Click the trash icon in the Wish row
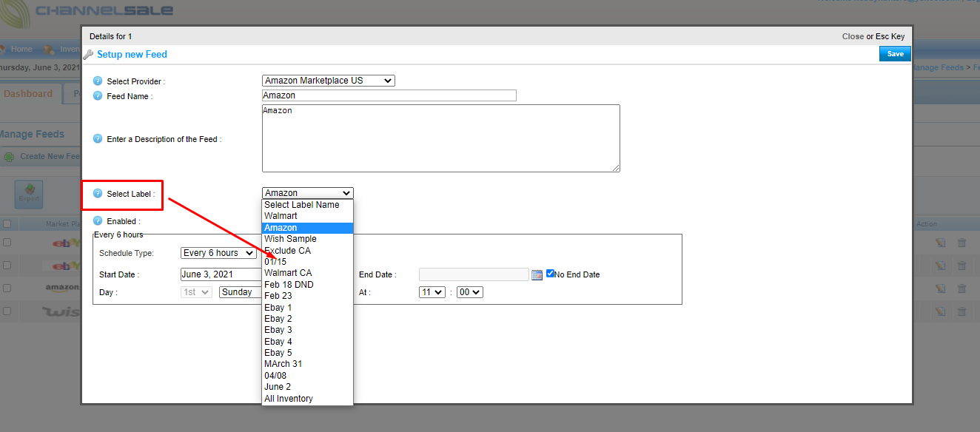This screenshot has height=432, width=980. point(961,311)
